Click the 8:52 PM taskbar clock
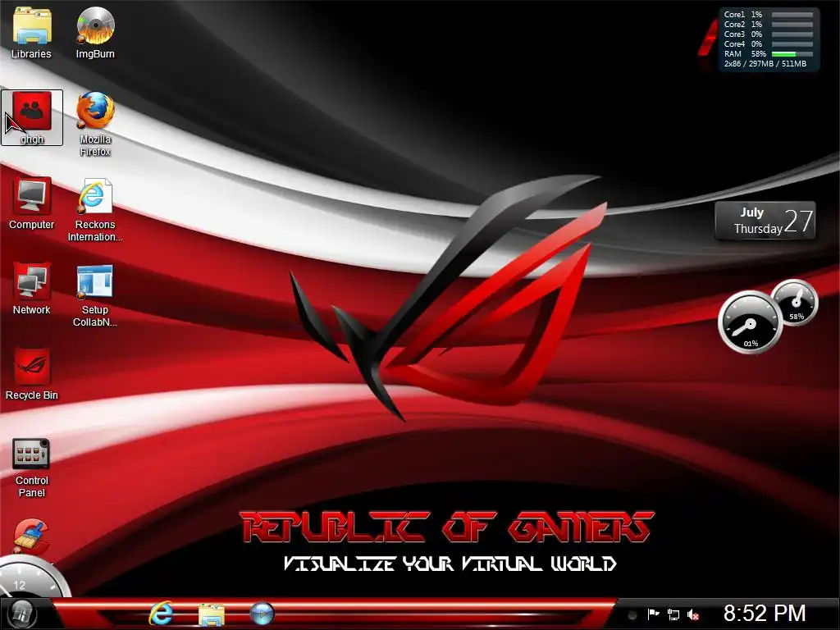Image resolution: width=840 pixels, height=630 pixels. click(x=765, y=614)
